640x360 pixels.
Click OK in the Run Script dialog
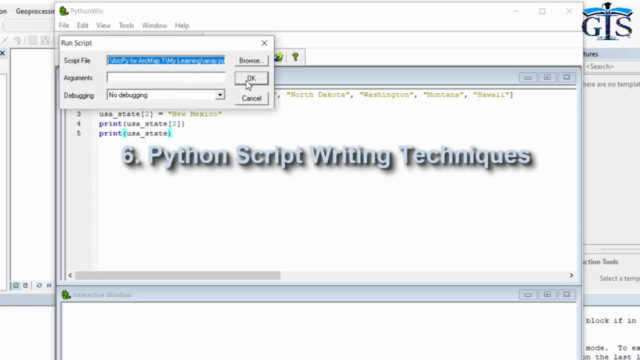pyautogui.click(x=251, y=78)
